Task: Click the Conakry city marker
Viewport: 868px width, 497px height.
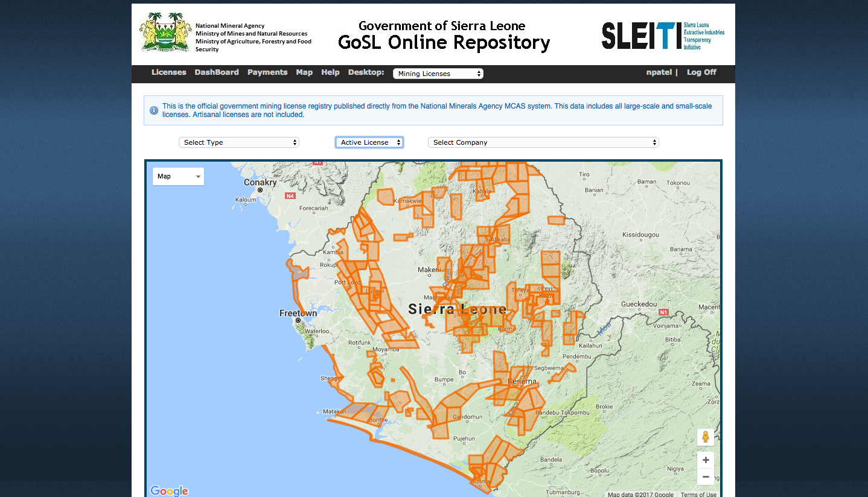Action: pyautogui.click(x=260, y=189)
